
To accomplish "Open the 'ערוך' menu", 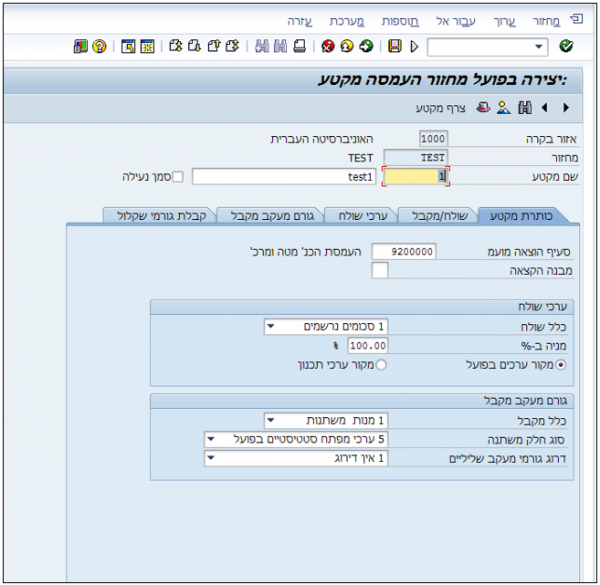I will [x=504, y=21].
